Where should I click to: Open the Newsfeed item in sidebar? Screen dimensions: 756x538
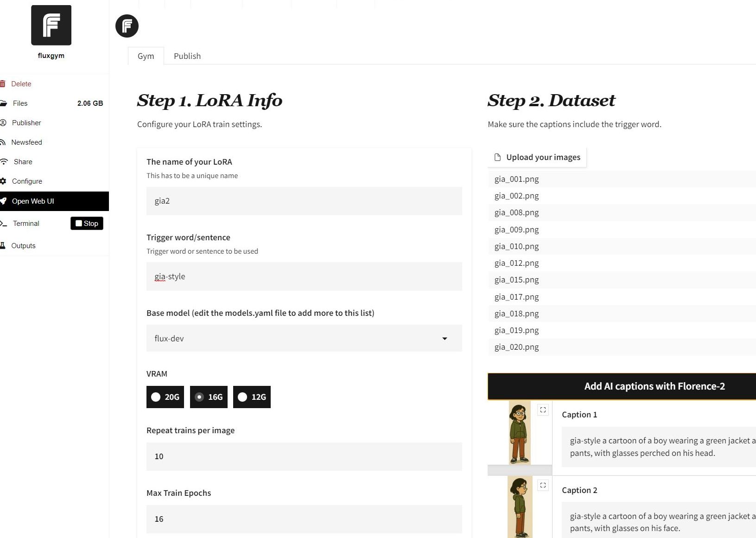tap(26, 142)
